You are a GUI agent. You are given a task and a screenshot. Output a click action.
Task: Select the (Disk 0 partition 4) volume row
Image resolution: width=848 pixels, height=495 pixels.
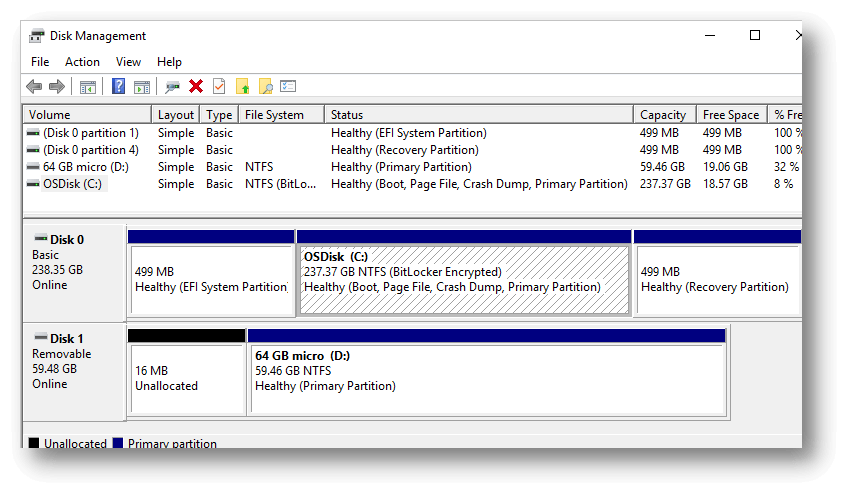(x=413, y=150)
